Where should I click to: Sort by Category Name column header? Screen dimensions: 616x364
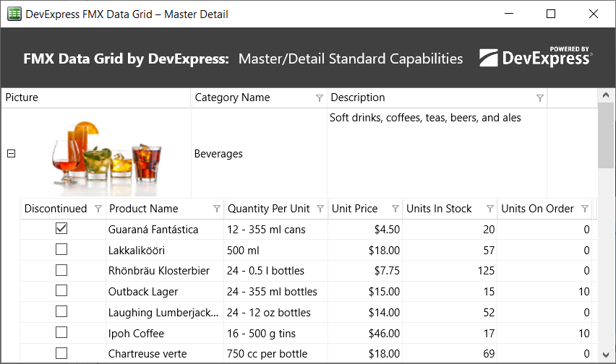tap(259, 97)
